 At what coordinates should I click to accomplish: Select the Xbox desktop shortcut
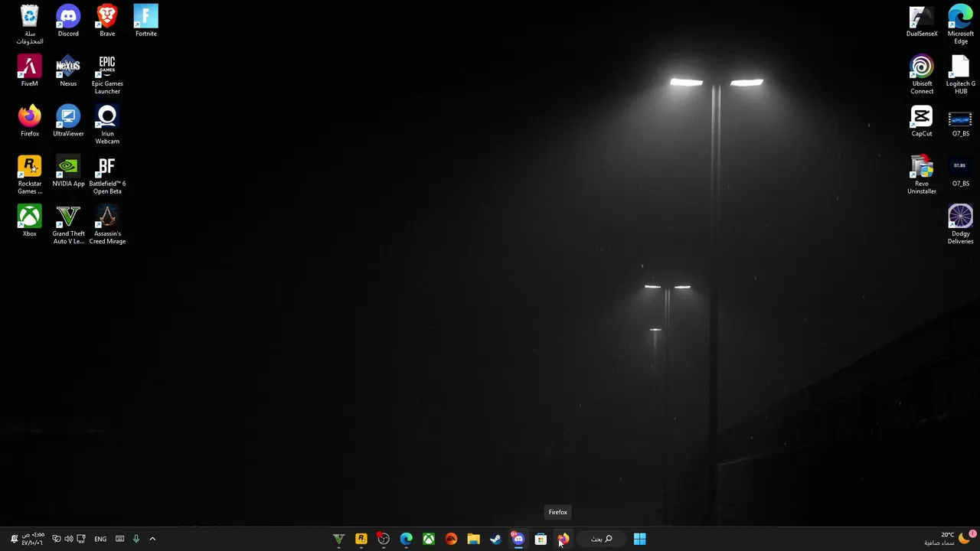29,221
